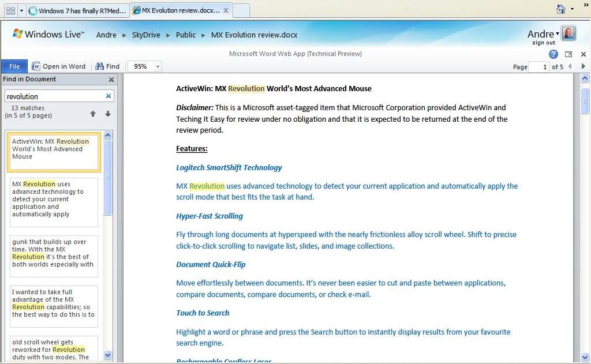The width and height of the screenshot is (591, 364).
Task: Expand the Andre account dropdown
Action: 558,33
